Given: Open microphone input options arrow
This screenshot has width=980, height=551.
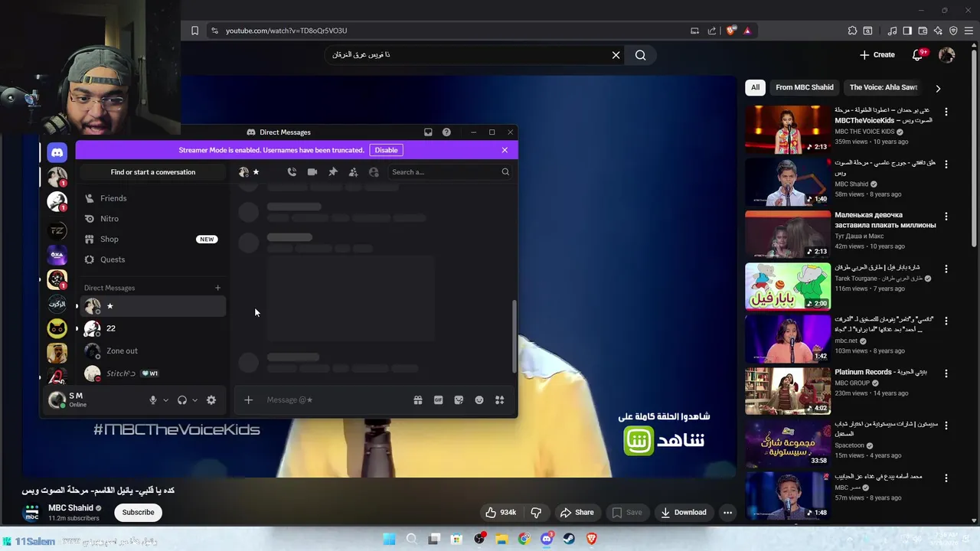Looking at the screenshot, I should pos(165,399).
